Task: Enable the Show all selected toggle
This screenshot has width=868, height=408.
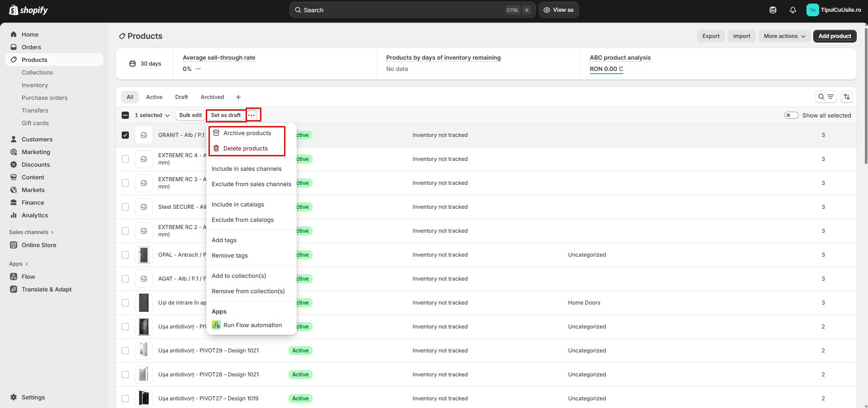Action: pyautogui.click(x=791, y=115)
